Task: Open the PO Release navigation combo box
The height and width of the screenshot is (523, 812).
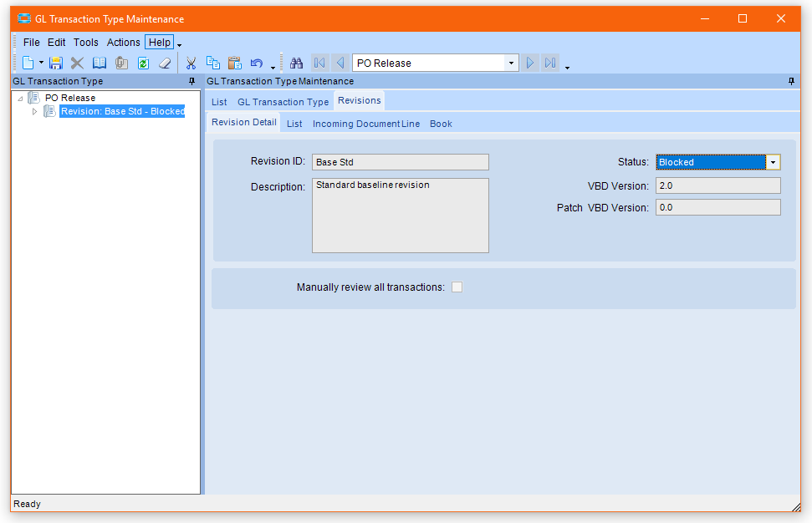Action: point(511,63)
